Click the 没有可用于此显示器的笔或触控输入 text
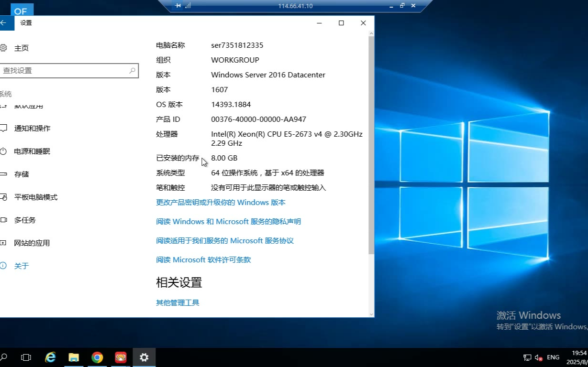Image resolution: width=588 pixels, height=367 pixels. (268, 188)
